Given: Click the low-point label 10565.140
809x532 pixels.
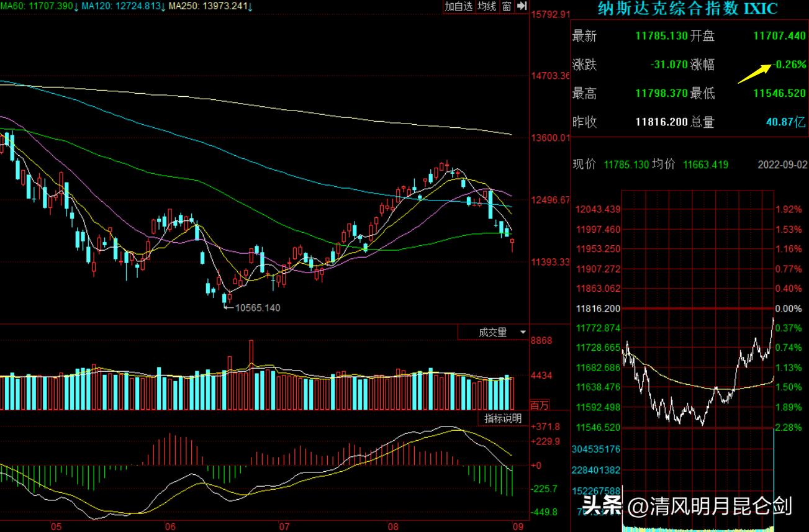Looking at the screenshot, I should [x=257, y=307].
